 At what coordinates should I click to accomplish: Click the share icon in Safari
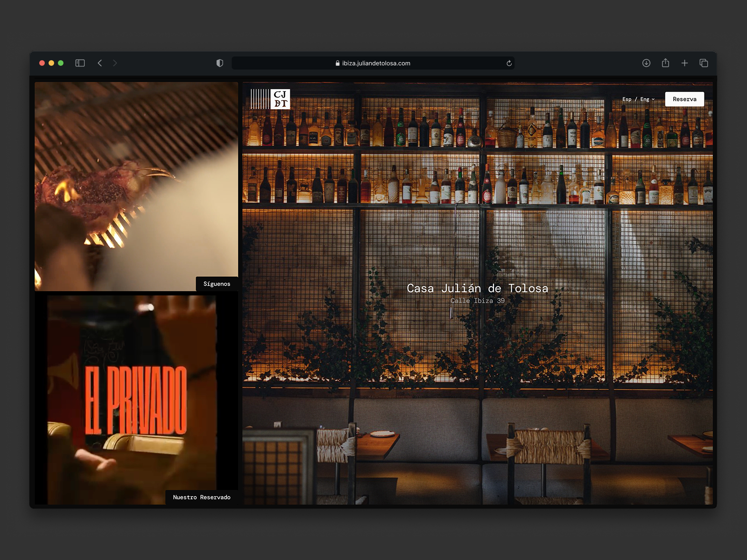coord(665,63)
